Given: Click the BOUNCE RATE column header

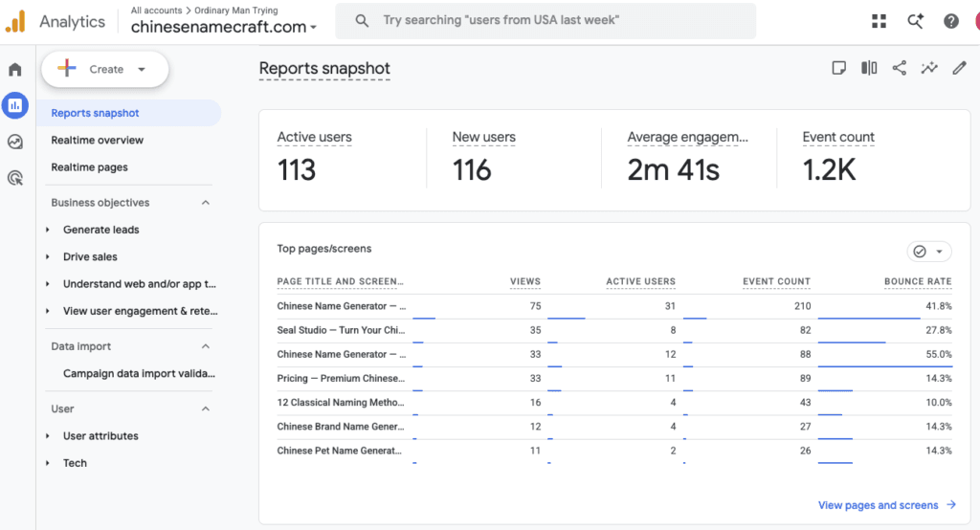Looking at the screenshot, I should 918,282.
